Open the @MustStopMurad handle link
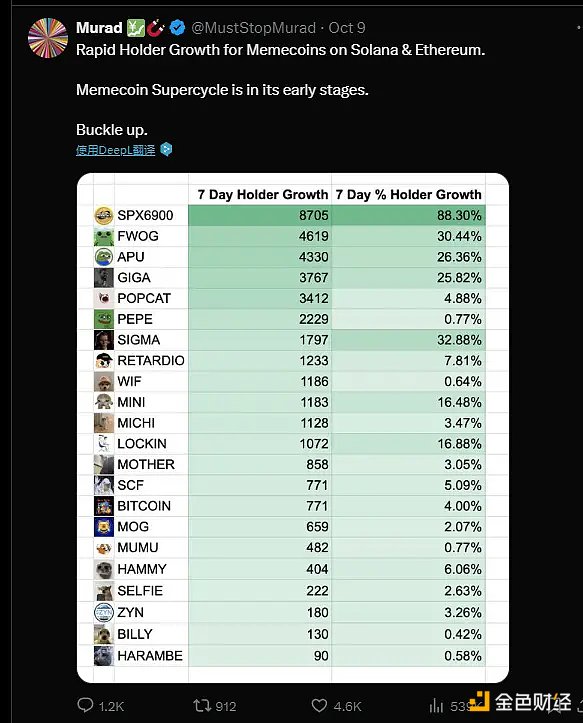The image size is (583, 723). click(x=253, y=28)
